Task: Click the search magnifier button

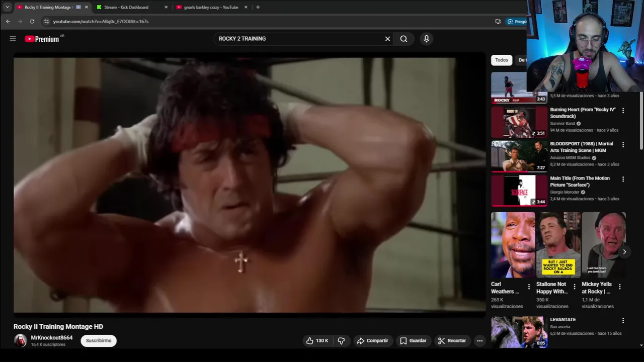Action: tap(404, 39)
